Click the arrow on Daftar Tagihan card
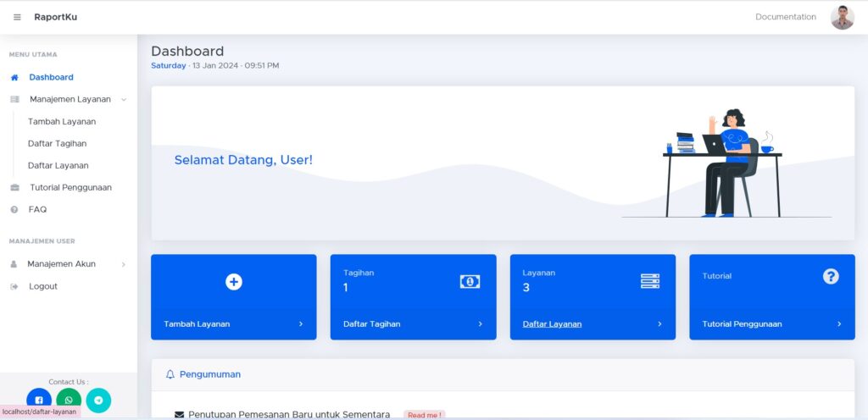Image resolution: width=868 pixels, height=420 pixels. [480, 324]
